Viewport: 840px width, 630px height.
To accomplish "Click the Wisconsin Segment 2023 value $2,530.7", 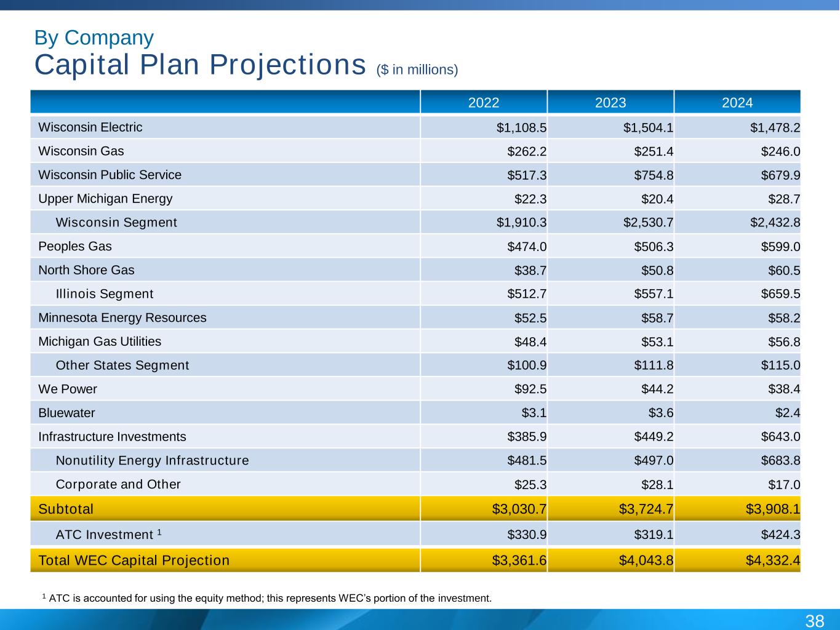I will click(x=648, y=223).
